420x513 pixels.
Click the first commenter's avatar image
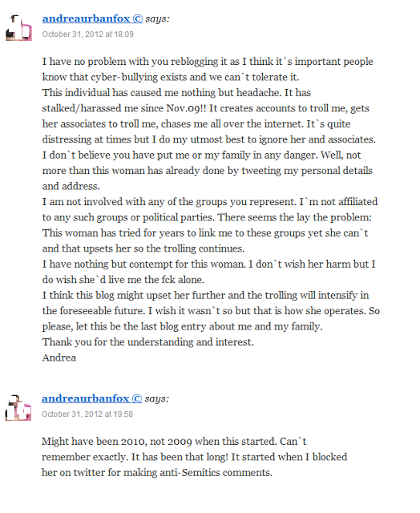point(18,28)
